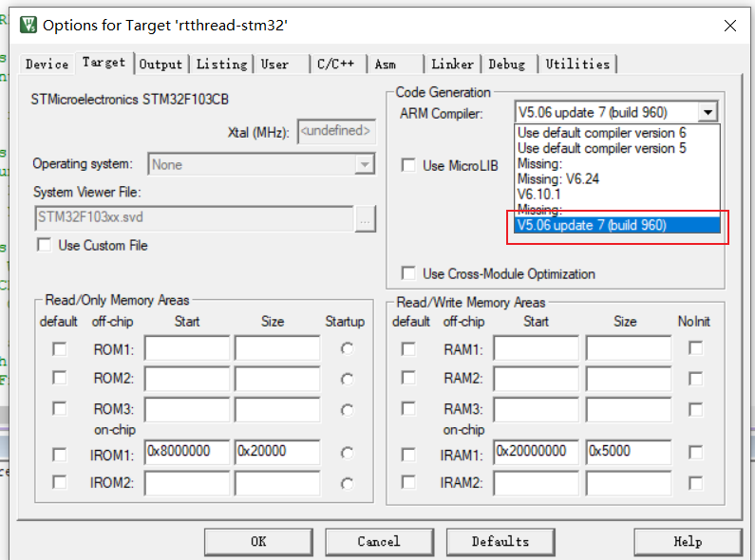Tick the Use Custom File checkbox
Image resolution: width=755 pixels, height=560 pixels.
pyautogui.click(x=44, y=245)
